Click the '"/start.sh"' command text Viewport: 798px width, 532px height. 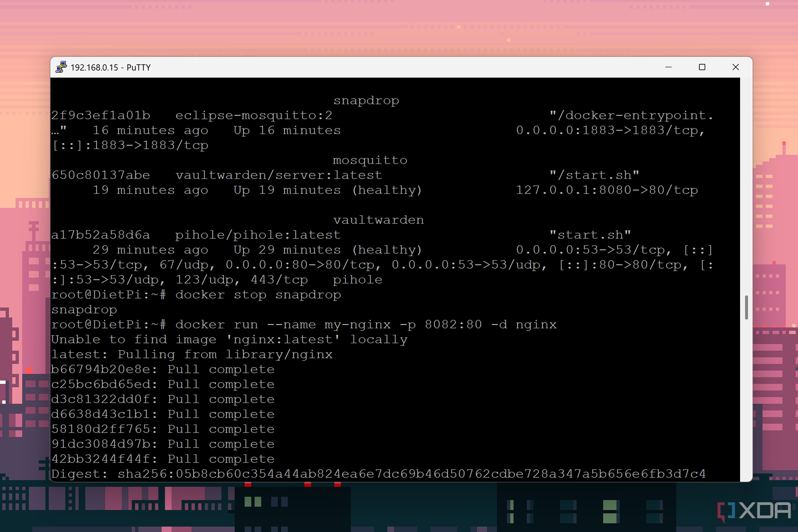point(594,175)
